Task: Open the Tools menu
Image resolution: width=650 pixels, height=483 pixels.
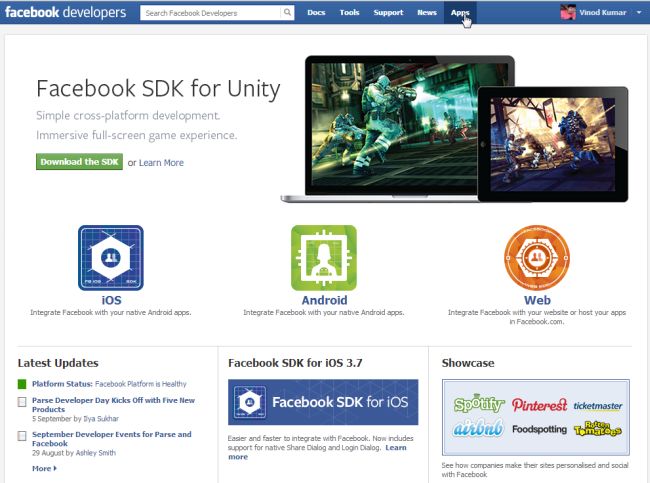Action: 349,12
